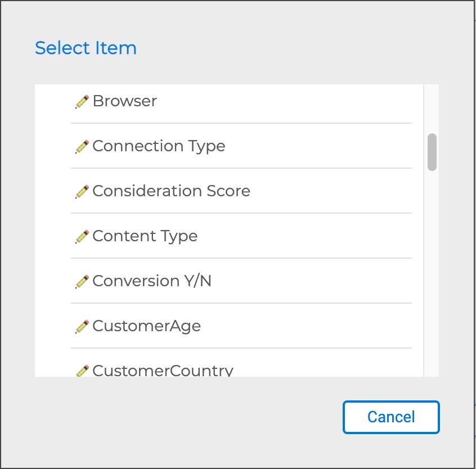Click the pencil icon beside CustomerAge
The height and width of the screenshot is (469, 476).
82,327
